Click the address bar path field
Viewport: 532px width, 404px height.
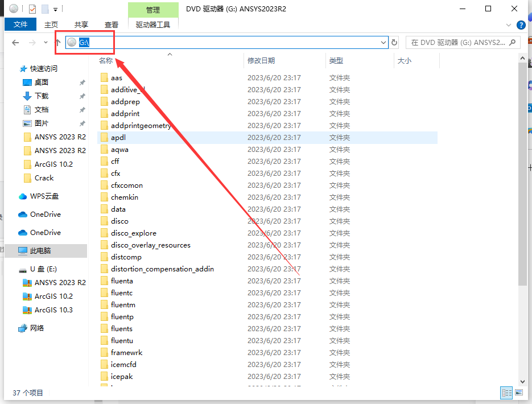(226, 43)
